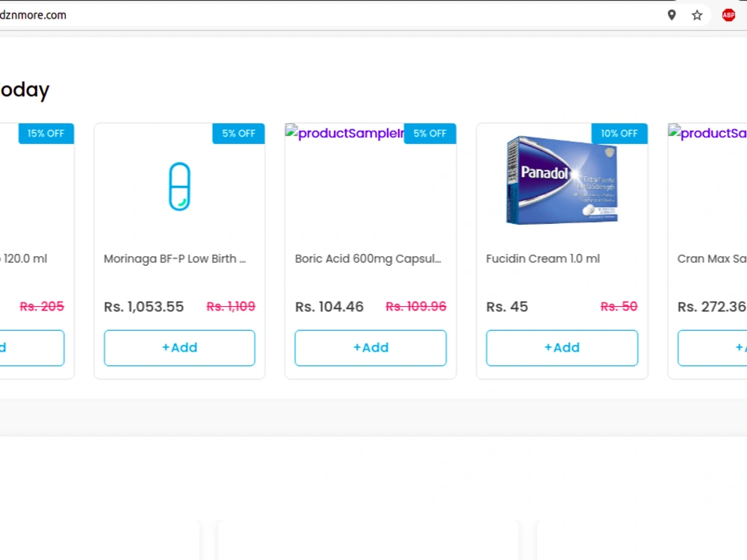
Task: Click the 15% OFF discount badge
Action: (x=46, y=134)
